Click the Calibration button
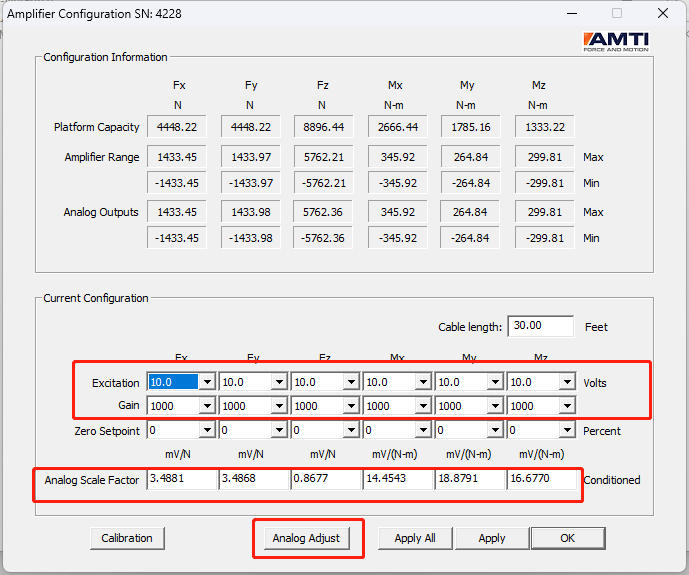Image resolution: width=689 pixels, height=575 pixels. tap(127, 538)
